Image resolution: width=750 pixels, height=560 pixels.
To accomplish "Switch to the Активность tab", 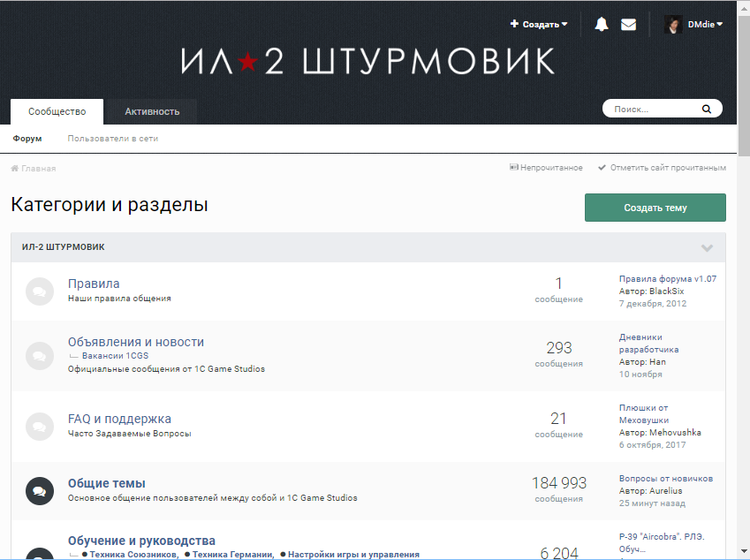I will 152,111.
